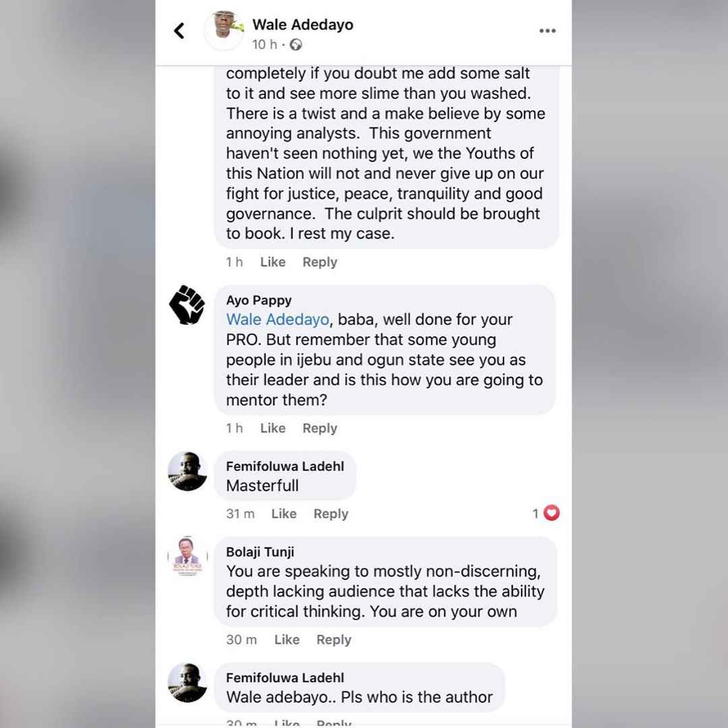Open Bolaji Tunji's profile avatar
Screen dimensions: 728x728
pyautogui.click(x=187, y=556)
